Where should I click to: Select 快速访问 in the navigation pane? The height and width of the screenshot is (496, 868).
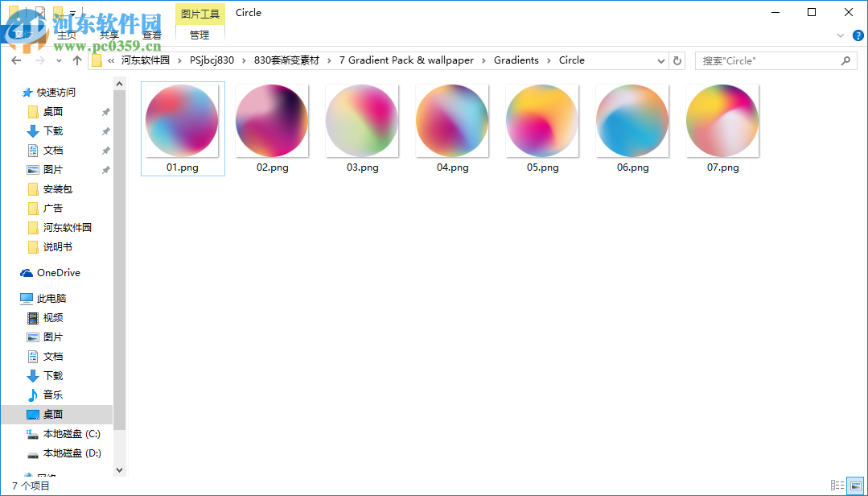pyautogui.click(x=56, y=92)
